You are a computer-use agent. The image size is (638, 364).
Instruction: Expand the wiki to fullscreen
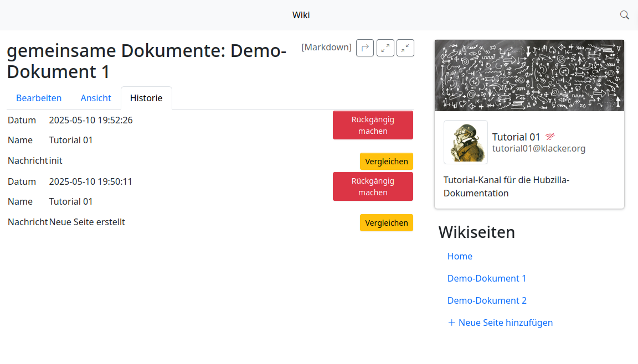point(385,48)
